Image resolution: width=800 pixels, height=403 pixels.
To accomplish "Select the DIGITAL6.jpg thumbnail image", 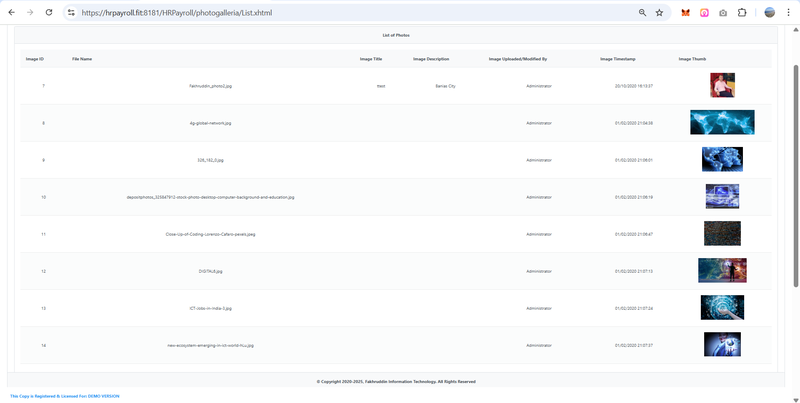I will (x=722, y=270).
